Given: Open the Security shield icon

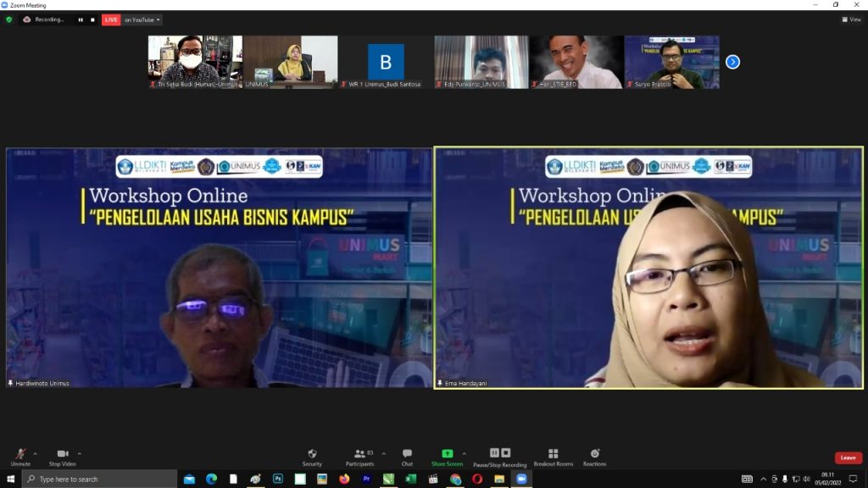Looking at the screenshot, I should 312,455.
